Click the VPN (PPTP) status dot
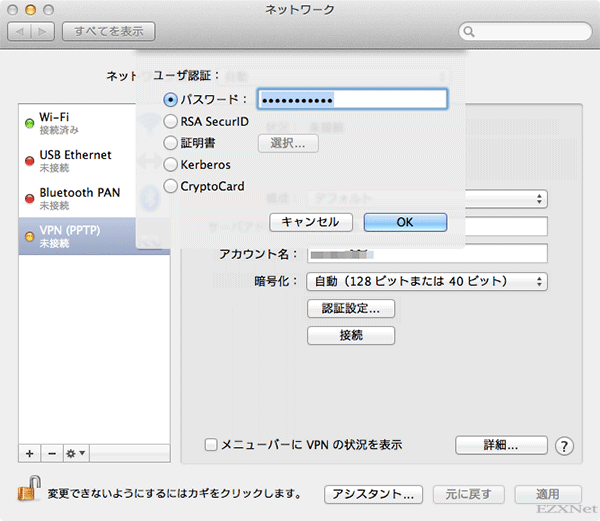The height and width of the screenshot is (521, 600). tap(29, 236)
